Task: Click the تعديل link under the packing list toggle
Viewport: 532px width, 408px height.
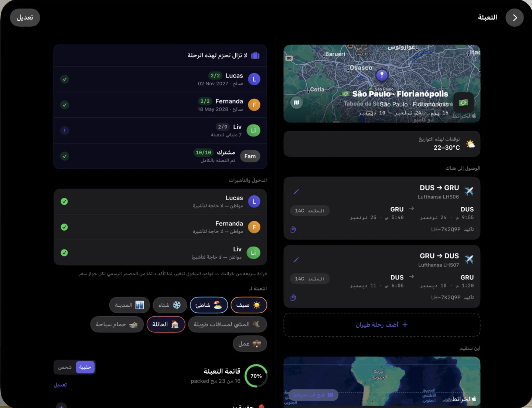Action: click(60, 385)
